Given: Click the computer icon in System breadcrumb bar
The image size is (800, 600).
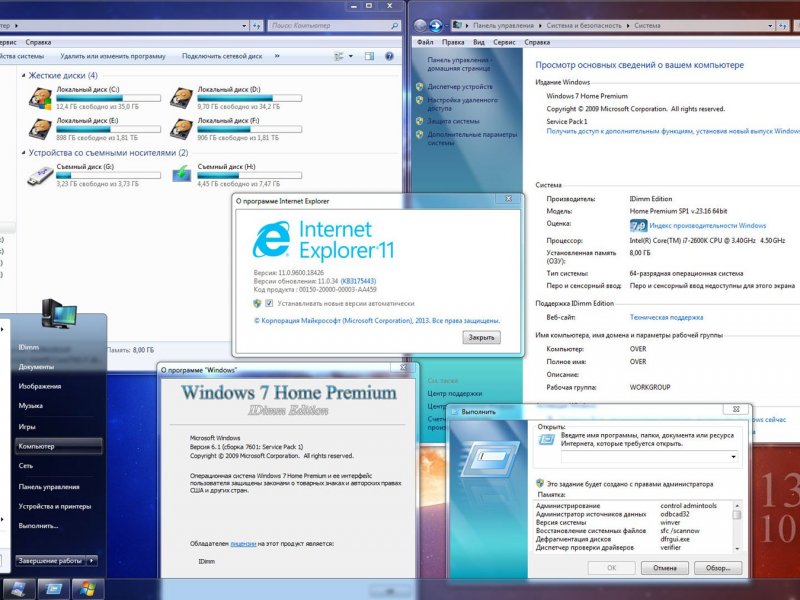Looking at the screenshot, I should 457,25.
